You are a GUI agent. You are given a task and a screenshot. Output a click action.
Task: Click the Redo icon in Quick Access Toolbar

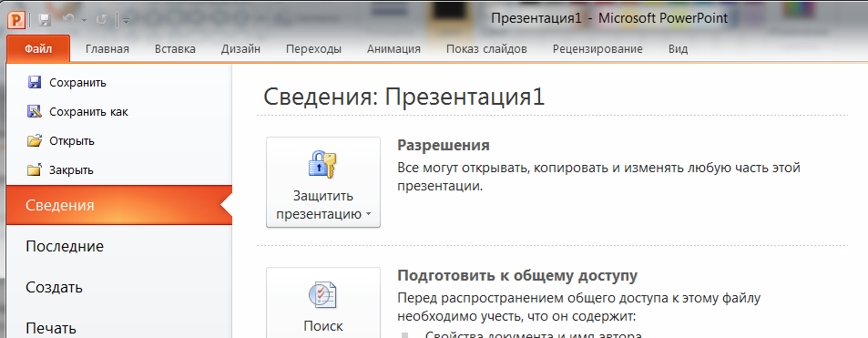[x=101, y=20]
